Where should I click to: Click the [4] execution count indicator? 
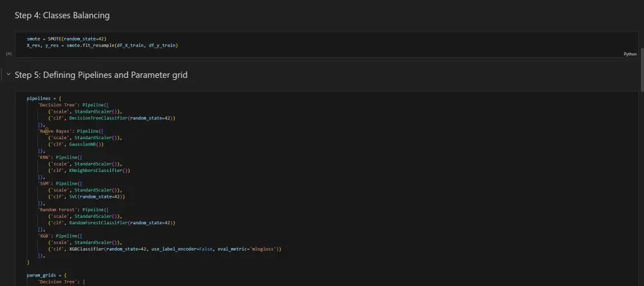click(x=9, y=54)
